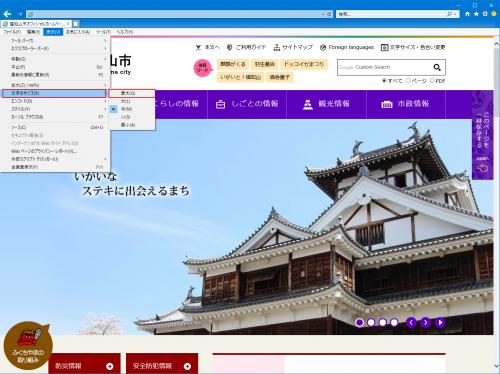Screen dimensions: 500x374
Task: Click the red ogre mascot badge
Action: tap(28, 345)
